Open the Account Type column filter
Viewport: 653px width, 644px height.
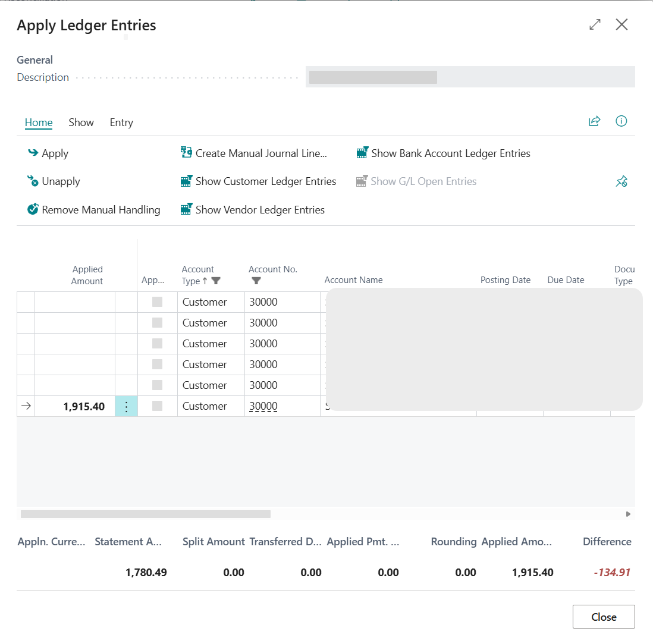(x=218, y=280)
